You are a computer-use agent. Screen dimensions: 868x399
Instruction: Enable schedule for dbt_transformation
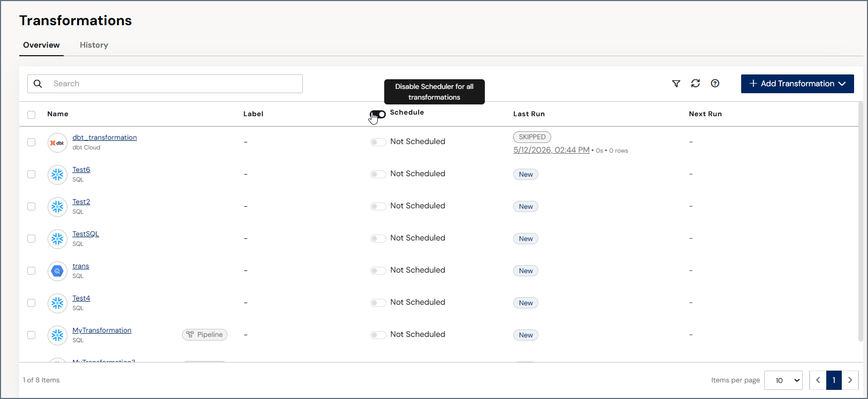click(378, 142)
